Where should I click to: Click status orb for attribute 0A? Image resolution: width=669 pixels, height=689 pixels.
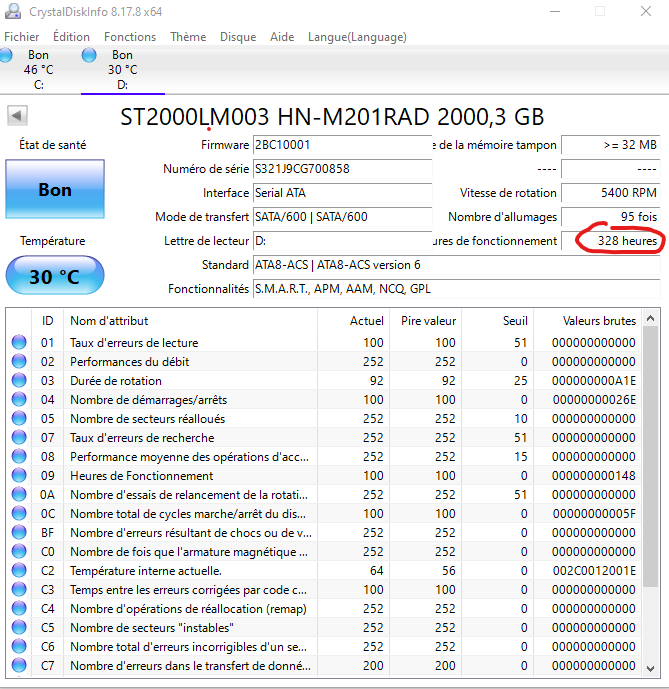[19, 494]
